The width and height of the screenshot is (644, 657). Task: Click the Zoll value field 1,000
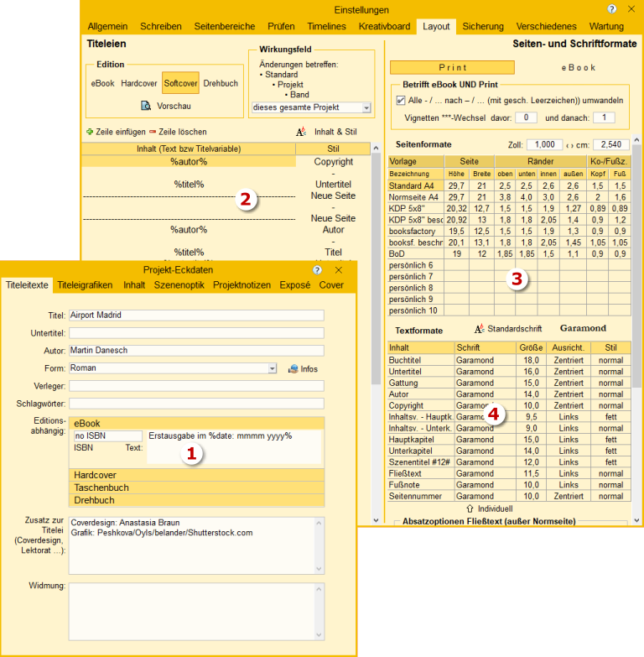545,144
